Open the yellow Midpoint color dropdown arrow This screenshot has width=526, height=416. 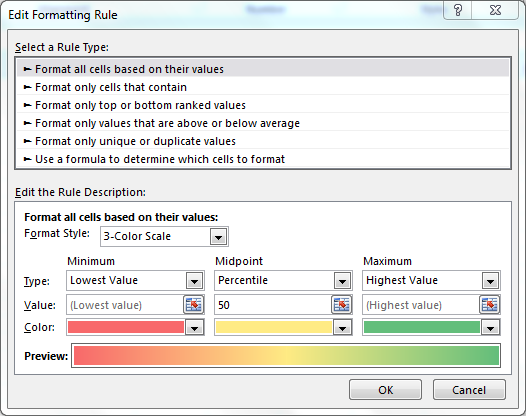[x=342, y=328]
